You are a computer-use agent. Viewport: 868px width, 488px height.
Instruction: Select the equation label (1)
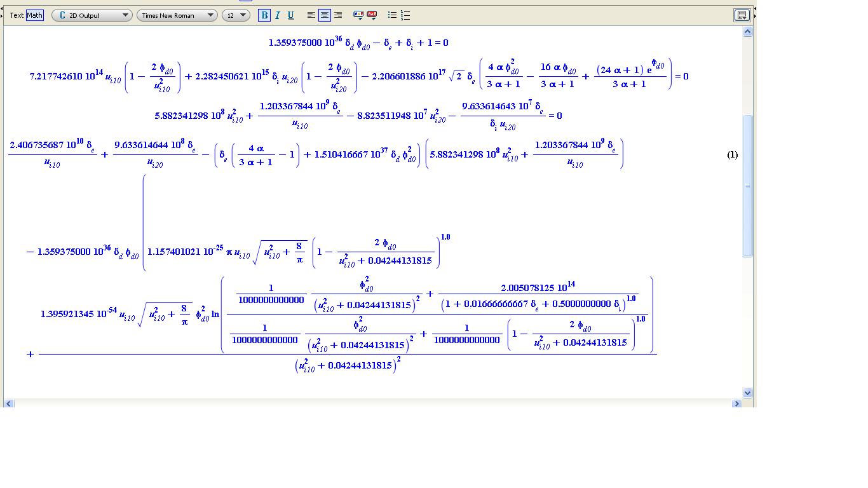[733, 154]
